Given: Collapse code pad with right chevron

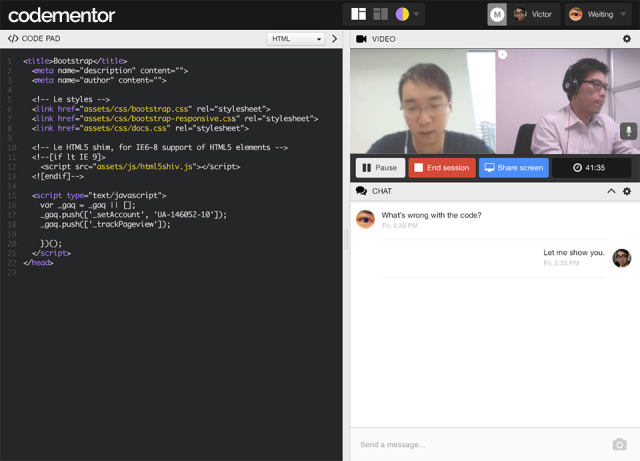Looking at the screenshot, I should click(x=334, y=39).
